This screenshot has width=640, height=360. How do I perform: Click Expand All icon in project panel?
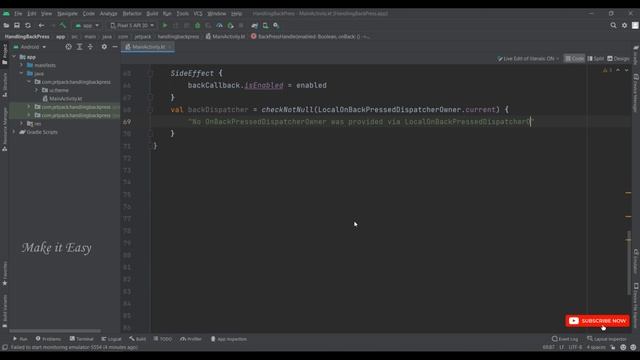pyautogui.click(x=80, y=47)
